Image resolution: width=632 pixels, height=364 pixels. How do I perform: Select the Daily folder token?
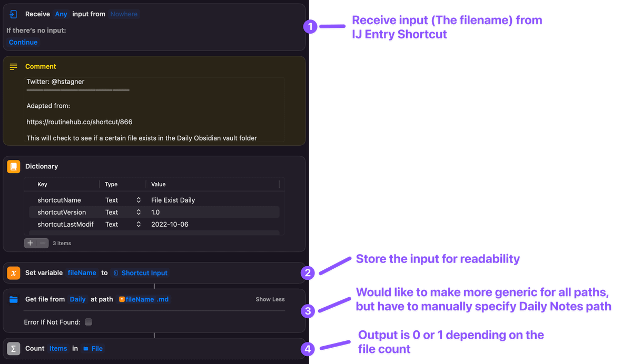(77, 299)
